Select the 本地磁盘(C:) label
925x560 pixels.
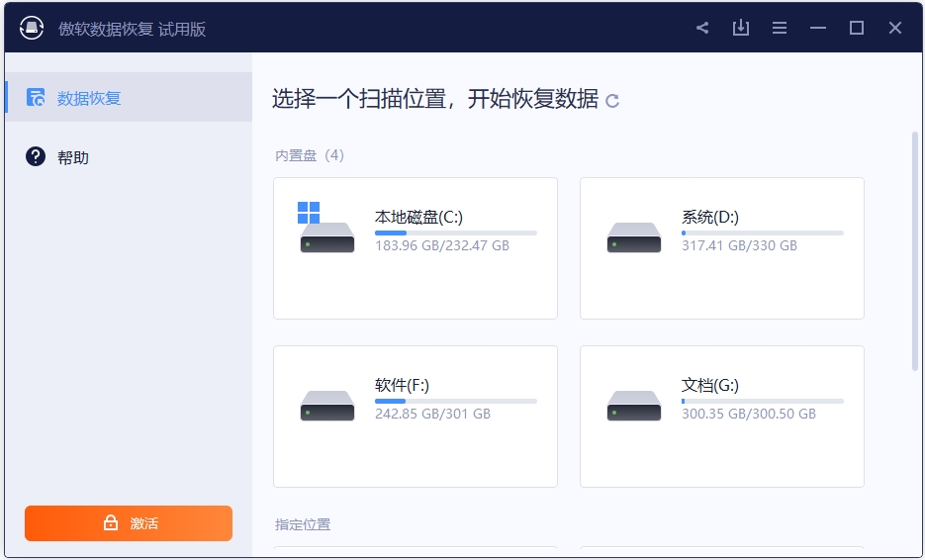418,217
